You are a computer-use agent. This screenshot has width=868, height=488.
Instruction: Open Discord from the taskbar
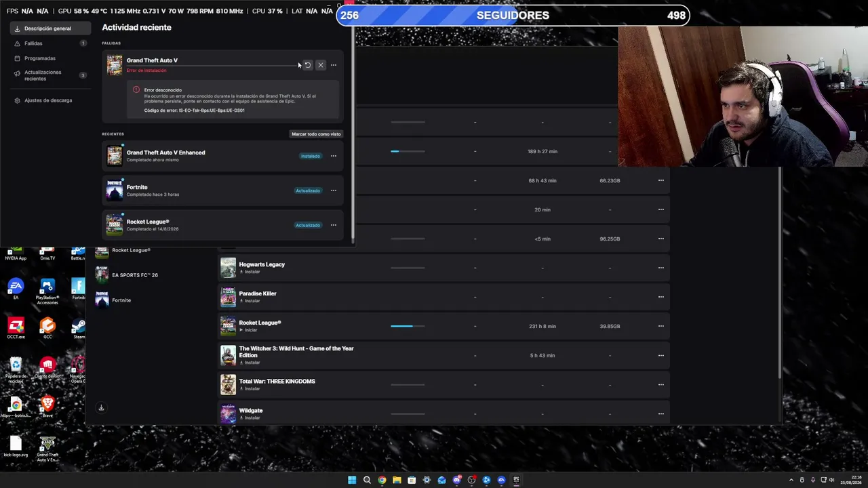tap(456, 480)
